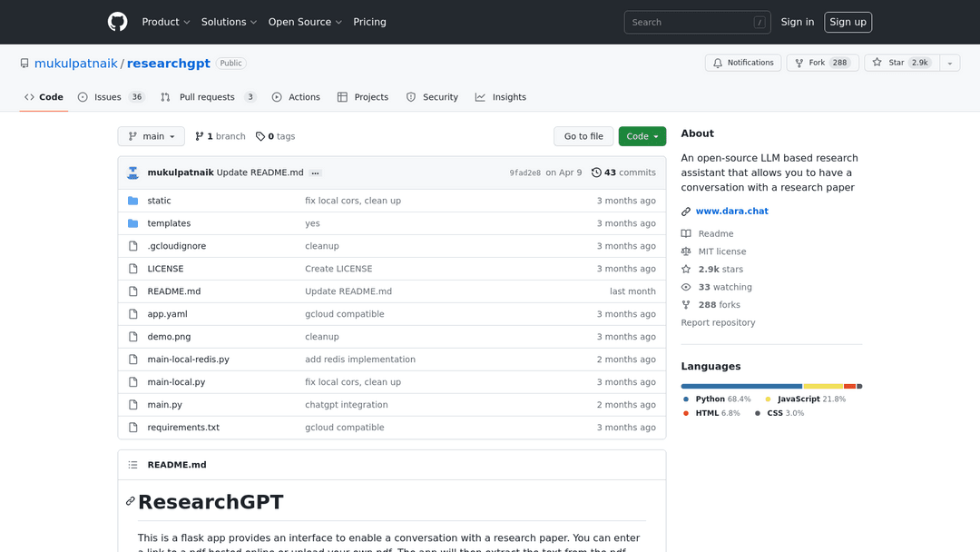
Task: Expand commit message ellipsis button
Action: coord(315,173)
